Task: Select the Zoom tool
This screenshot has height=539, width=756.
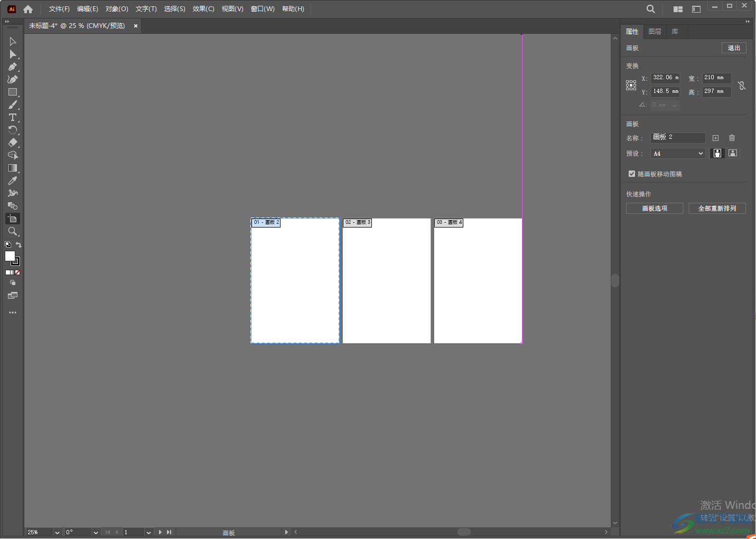Action: click(13, 231)
